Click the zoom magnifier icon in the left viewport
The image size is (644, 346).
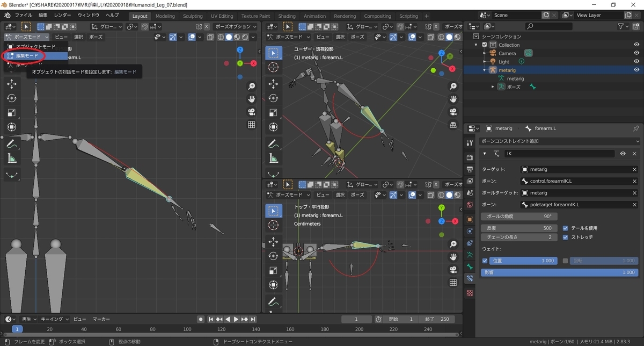[251, 86]
